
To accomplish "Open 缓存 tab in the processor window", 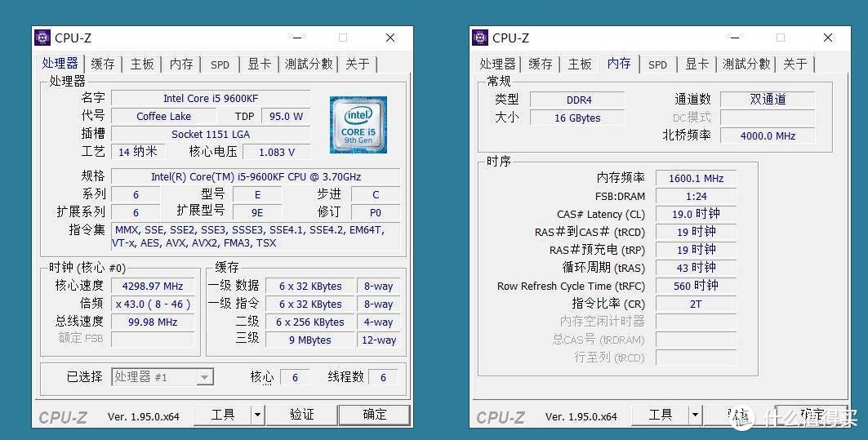I will click(x=103, y=64).
